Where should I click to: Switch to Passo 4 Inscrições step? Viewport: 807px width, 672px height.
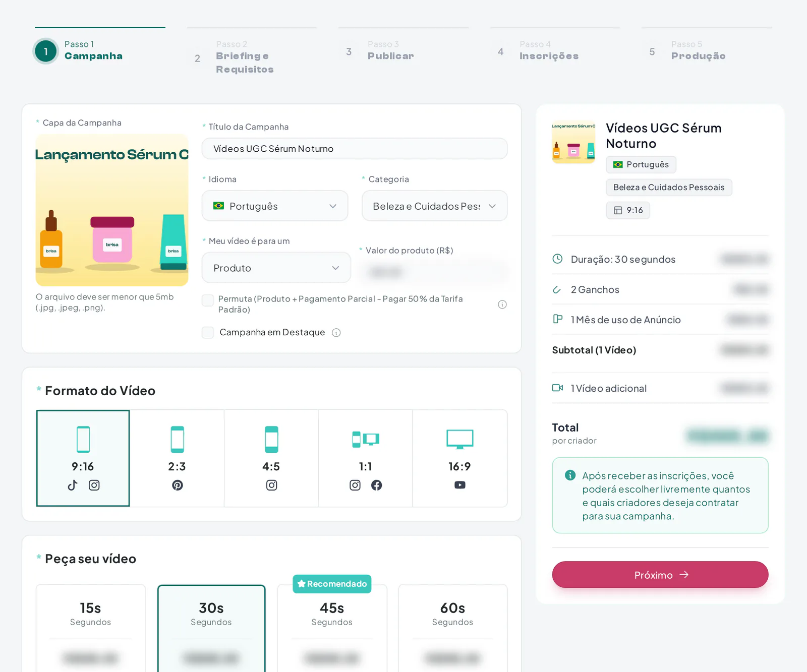click(555, 51)
